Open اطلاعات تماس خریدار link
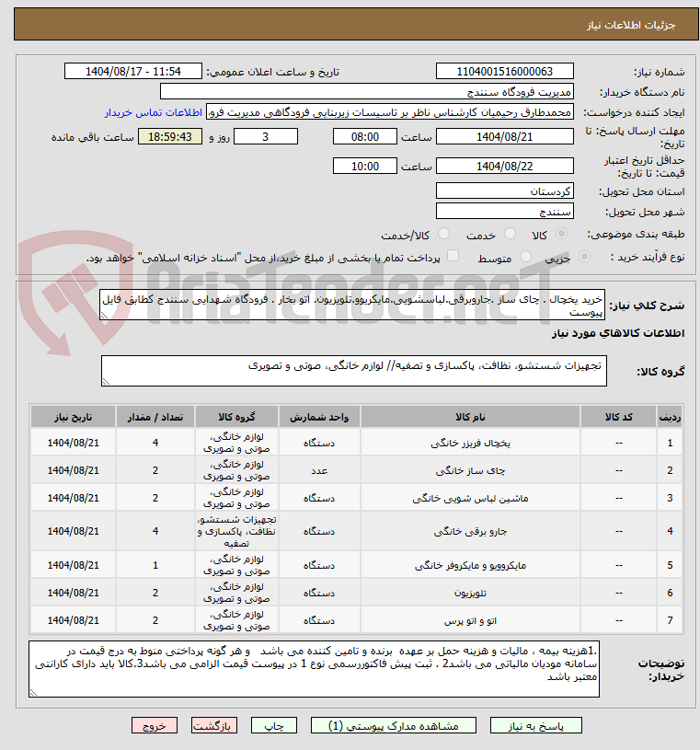700x750 pixels. pos(154,112)
